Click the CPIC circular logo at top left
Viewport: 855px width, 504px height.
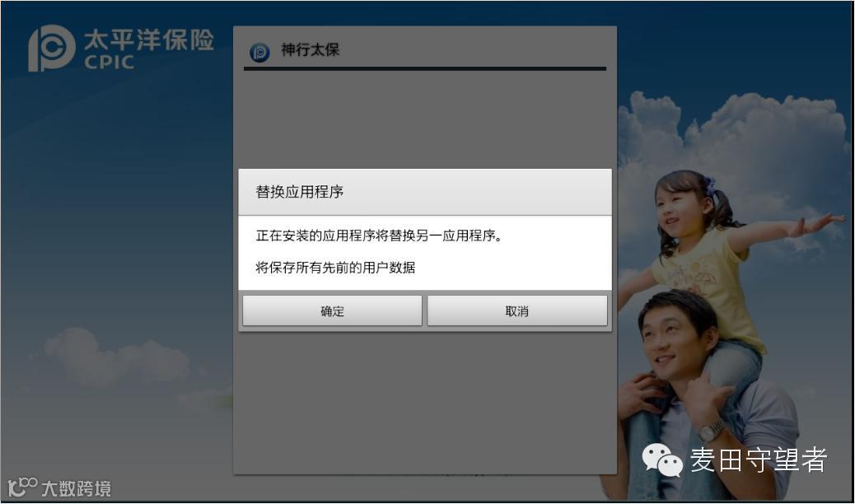(x=51, y=48)
